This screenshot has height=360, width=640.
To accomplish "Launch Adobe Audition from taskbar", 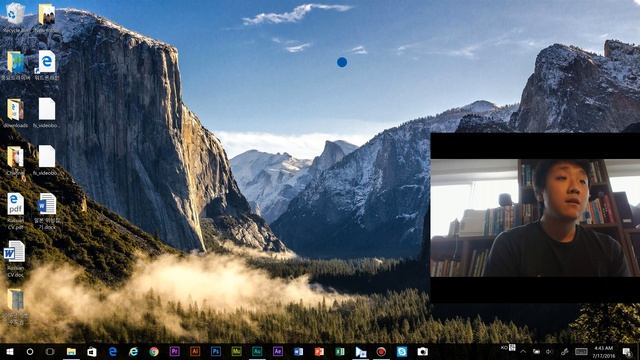I will click(x=257, y=351).
